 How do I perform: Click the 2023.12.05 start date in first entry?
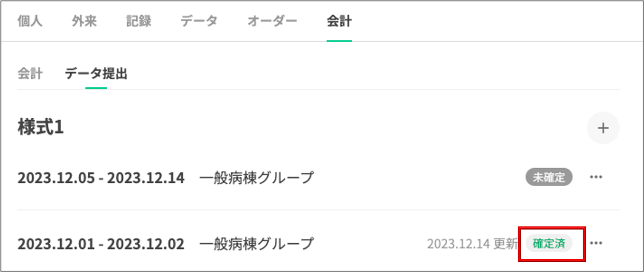[56, 178]
